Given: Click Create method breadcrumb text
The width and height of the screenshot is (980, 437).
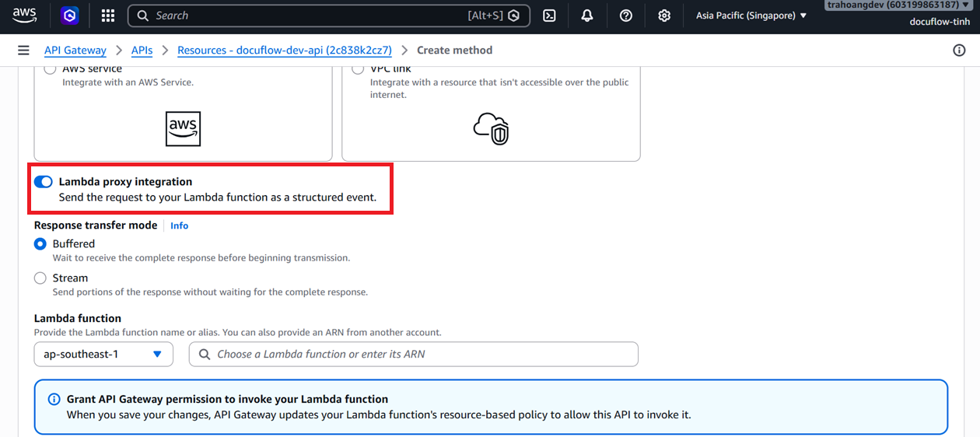Looking at the screenshot, I should (455, 50).
